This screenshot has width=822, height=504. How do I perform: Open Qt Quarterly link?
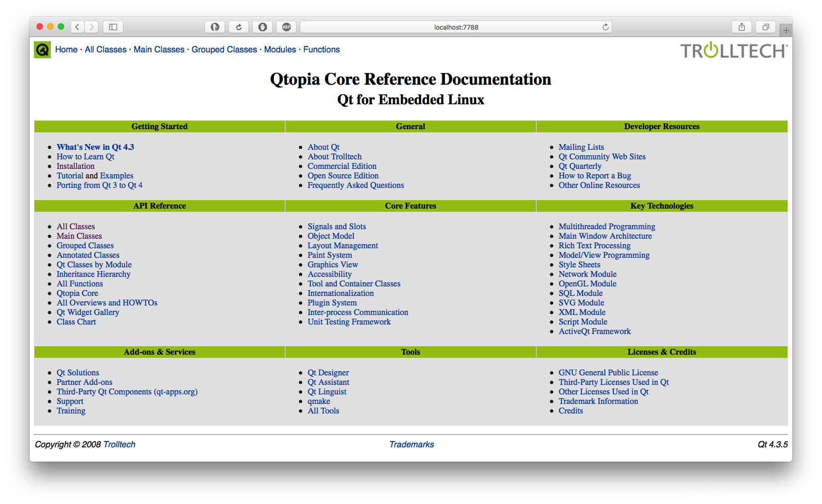click(x=580, y=166)
